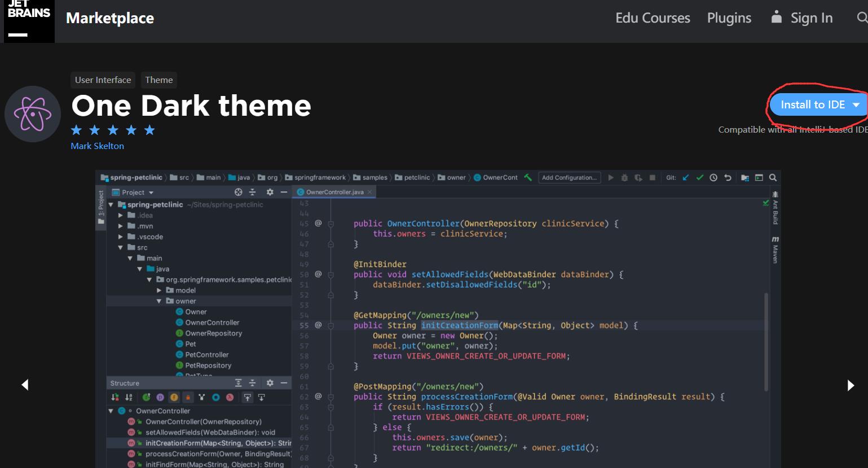This screenshot has width=868, height=468.
Task: Click the JetBrains logo
Action: pos(29,21)
